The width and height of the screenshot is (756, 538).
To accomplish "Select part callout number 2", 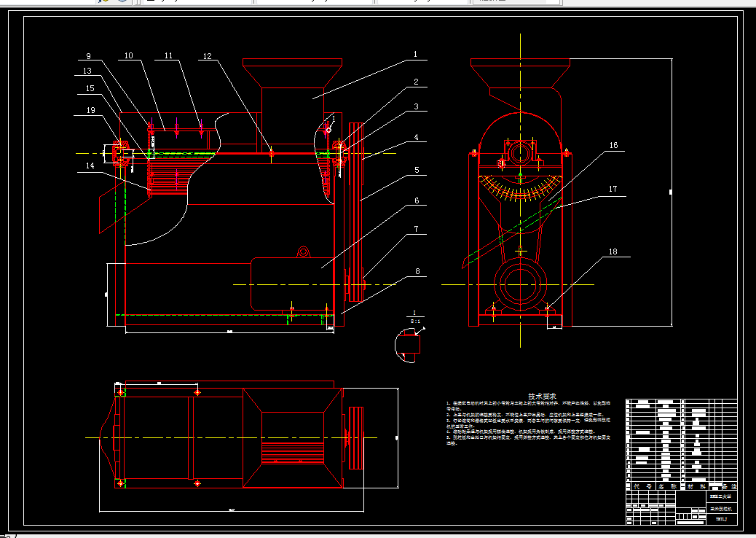I will click(416, 82).
